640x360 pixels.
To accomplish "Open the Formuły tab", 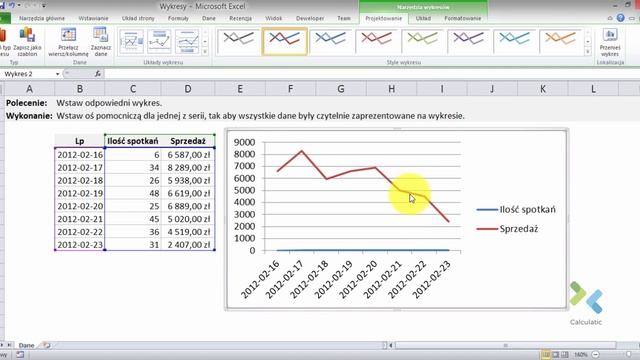I will point(178,18).
